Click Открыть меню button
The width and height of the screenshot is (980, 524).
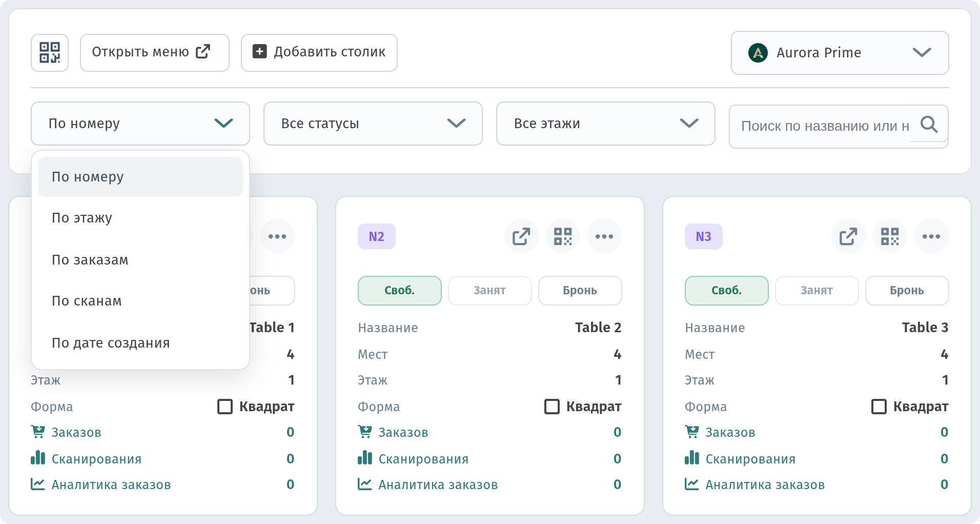click(x=155, y=52)
